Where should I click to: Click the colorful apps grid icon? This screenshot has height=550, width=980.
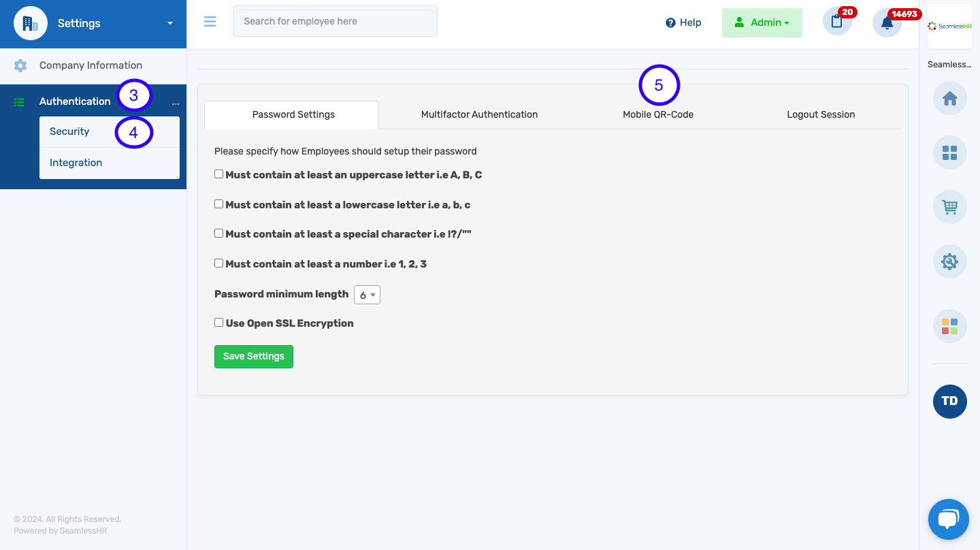949,326
